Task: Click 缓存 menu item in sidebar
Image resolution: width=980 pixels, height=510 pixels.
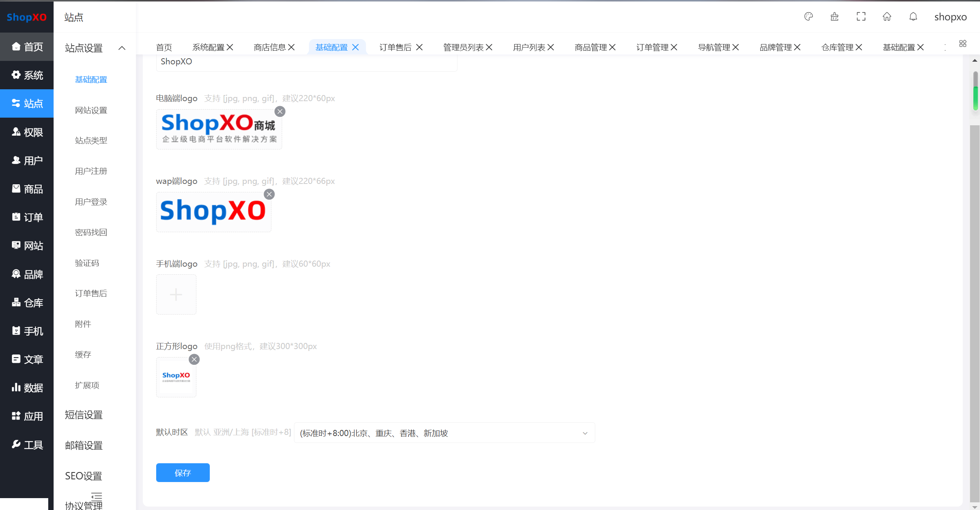Action: click(x=82, y=354)
